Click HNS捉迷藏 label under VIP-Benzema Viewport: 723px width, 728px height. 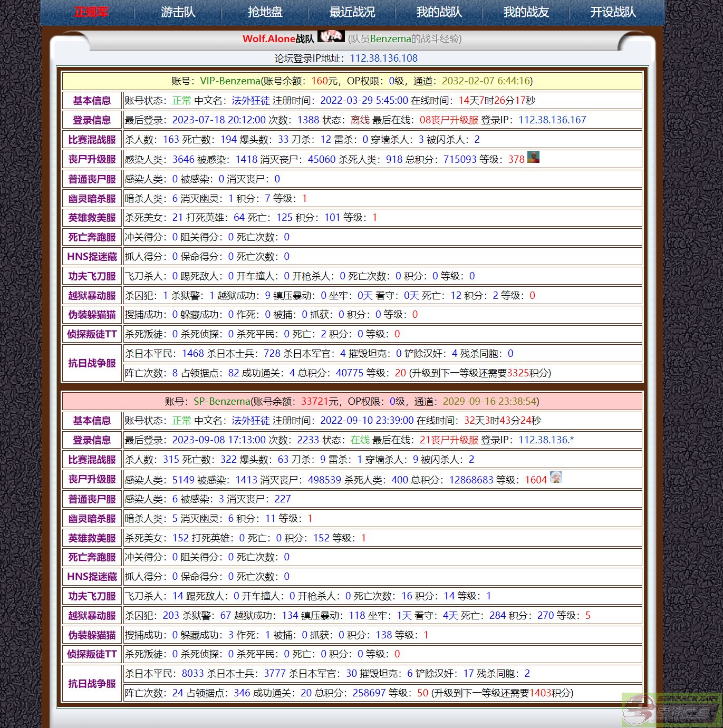(92, 257)
